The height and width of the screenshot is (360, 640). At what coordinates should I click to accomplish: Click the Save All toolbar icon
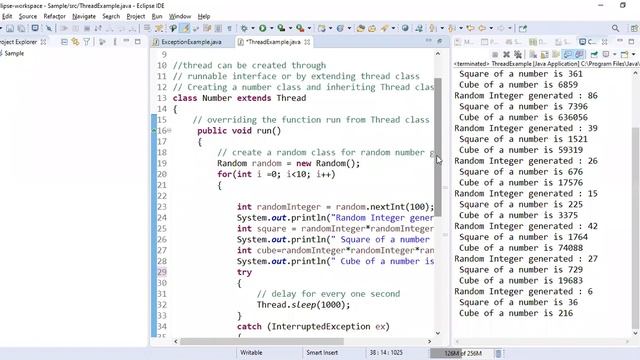pos(21,29)
